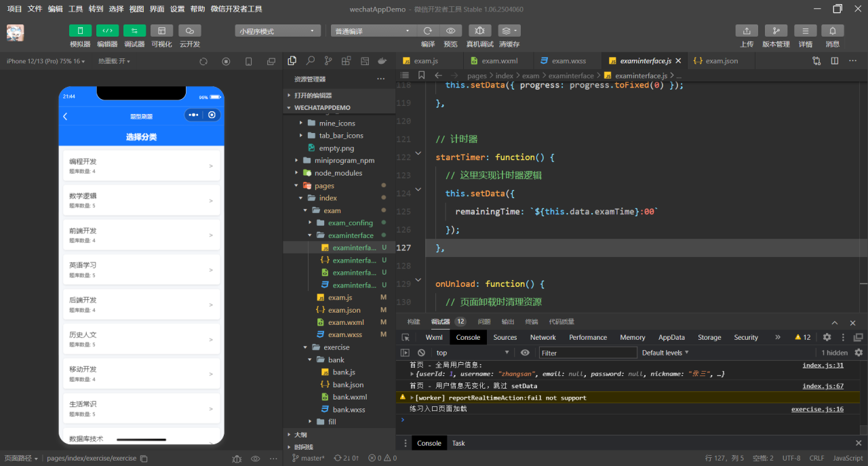
Task: Click the split editor icon
Action: (x=835, y=60)
